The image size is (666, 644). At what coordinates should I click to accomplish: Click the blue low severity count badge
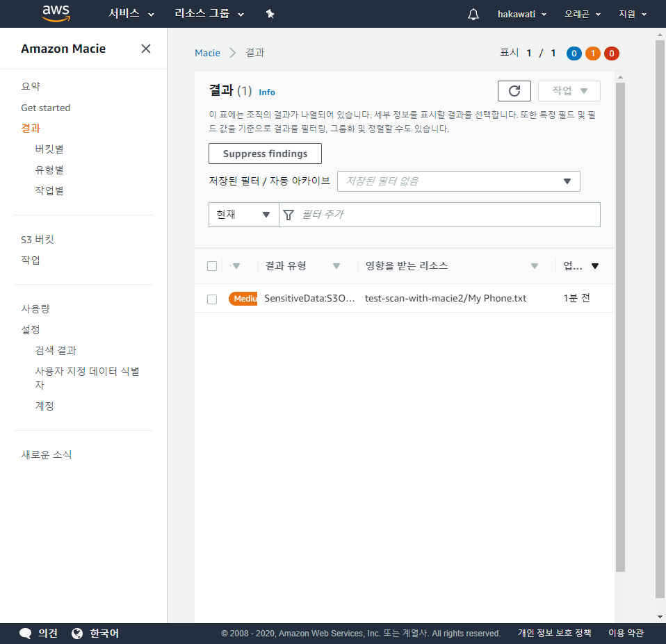click(x=574, y=53)
